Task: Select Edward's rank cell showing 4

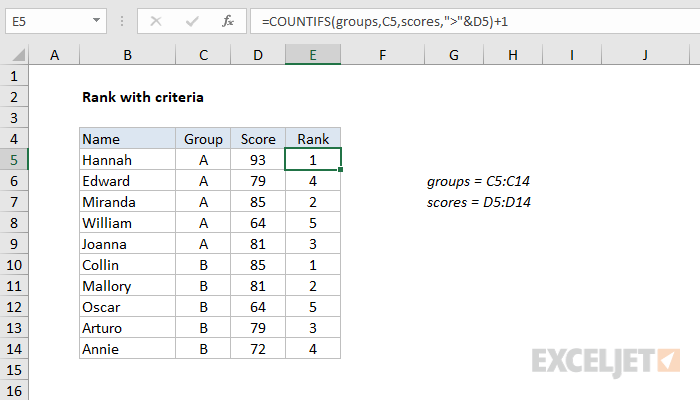Action: tap(313, 181)
